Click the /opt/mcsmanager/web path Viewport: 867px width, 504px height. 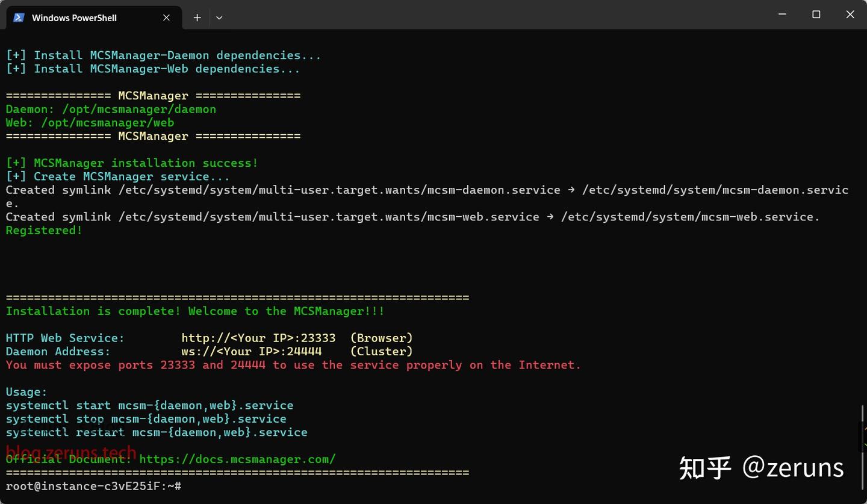pos(107,123)
